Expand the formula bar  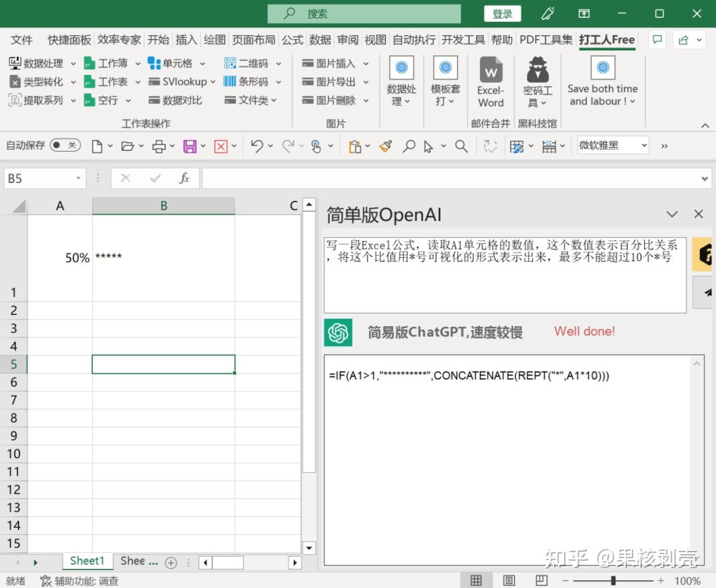[x=705, y=178]
